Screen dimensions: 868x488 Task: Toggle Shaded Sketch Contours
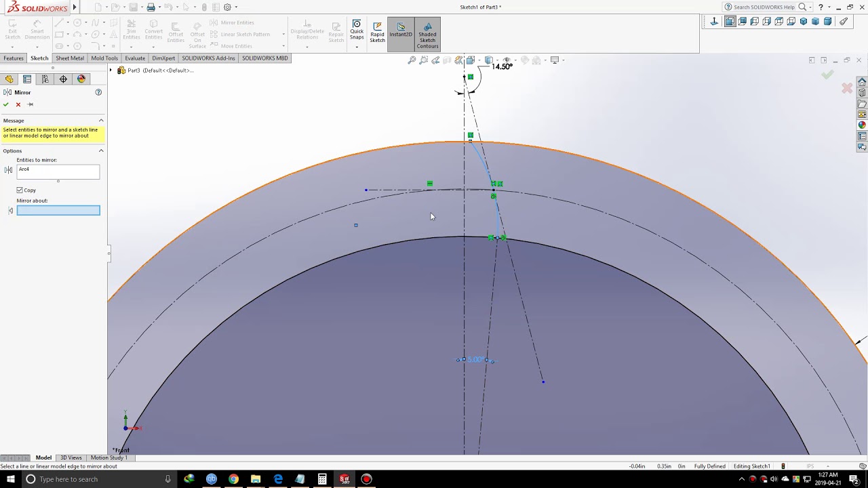[427, 35]
